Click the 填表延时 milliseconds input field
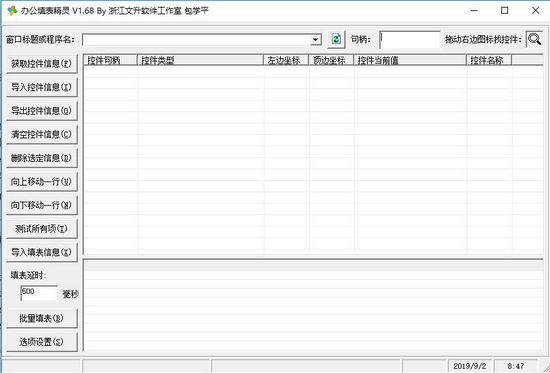The height and width of the screenshot is (373, 550). (39, 293)
